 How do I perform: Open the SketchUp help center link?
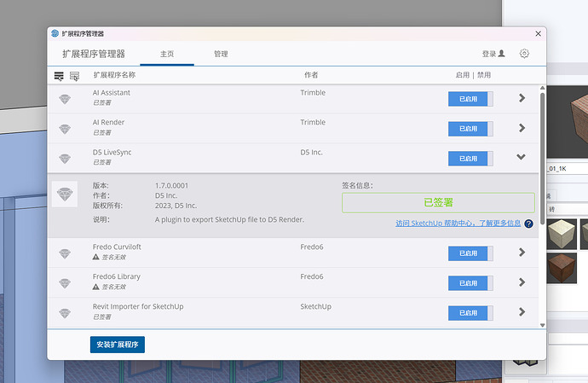pyautogui.click(x=458, y=223)
